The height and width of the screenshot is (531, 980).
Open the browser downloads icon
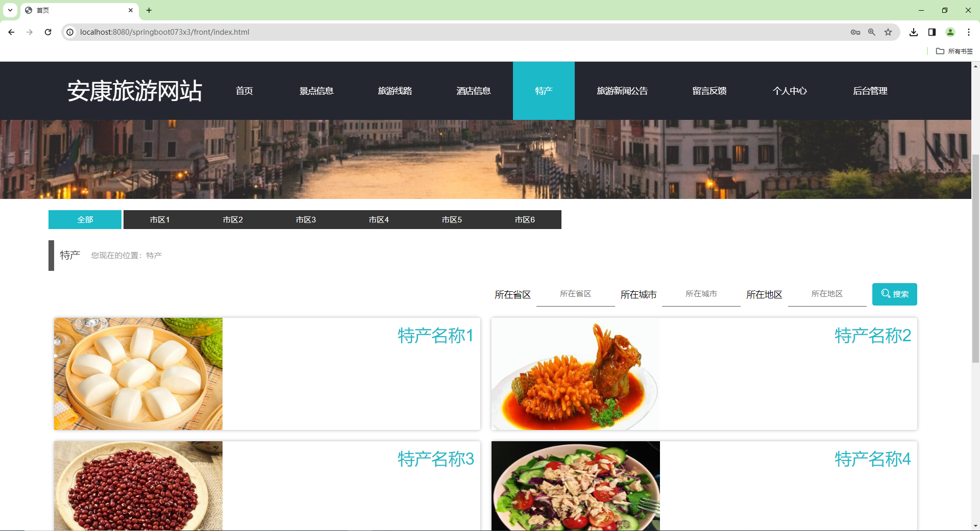pyautogui.click(x=914, y=32)
